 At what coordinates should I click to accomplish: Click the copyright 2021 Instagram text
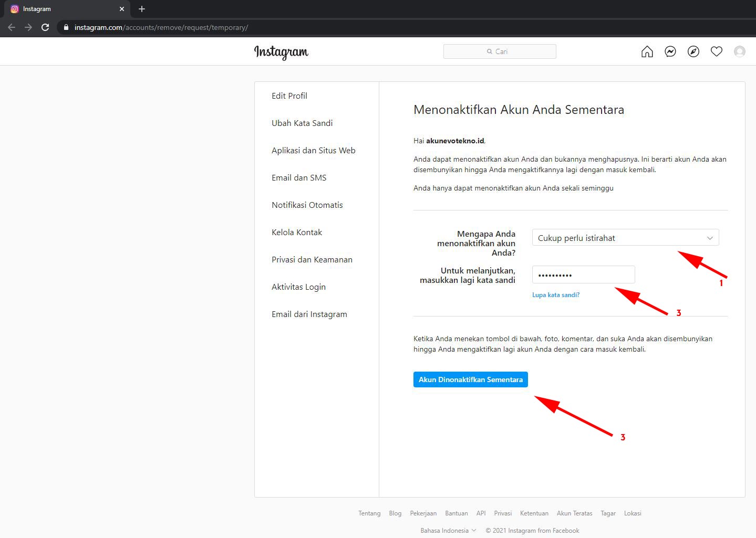(532, 531)
